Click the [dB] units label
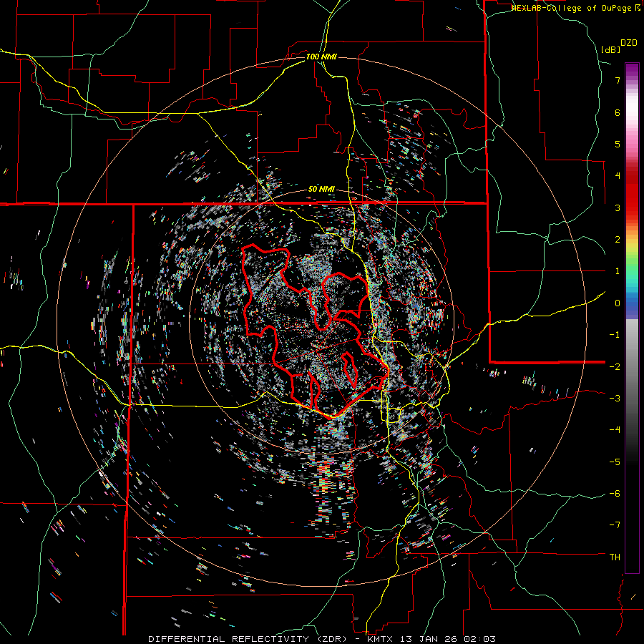The height and width of the screenshot is (644, 644). pyautogui.click(x=610, y=49)
